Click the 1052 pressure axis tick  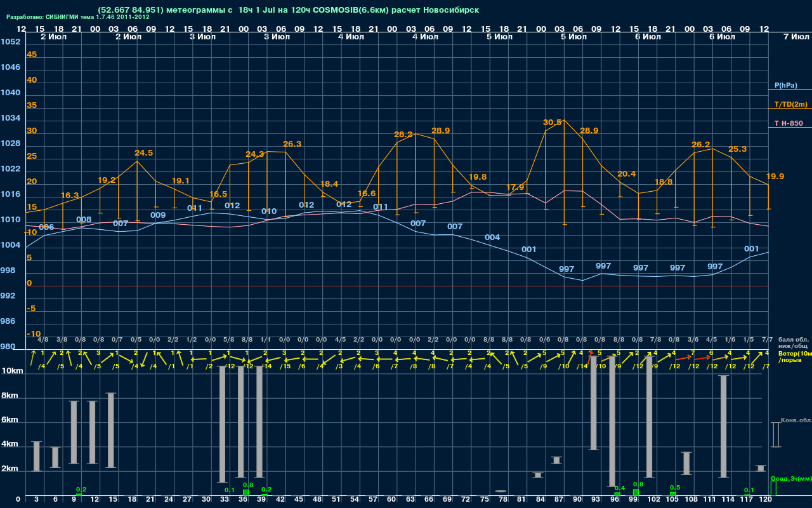(x=10, y=42)
